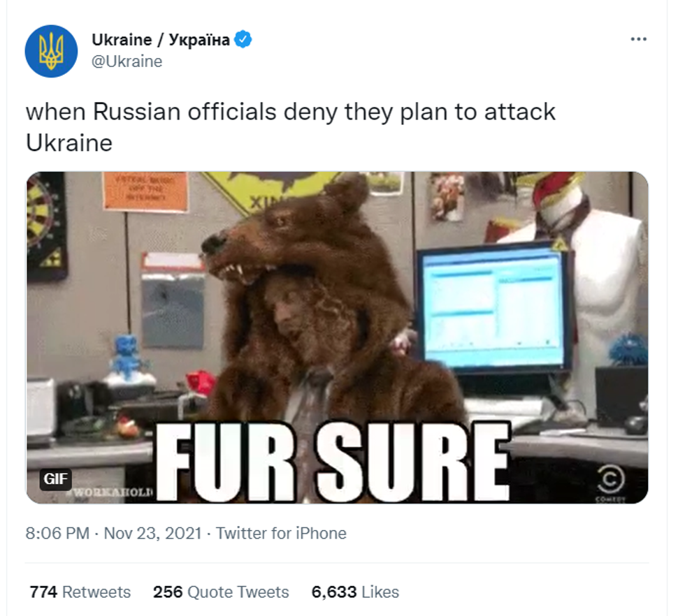Open the Ukraine trident profile avatar
Screen dimensions: 685x616
coord(51,51)
